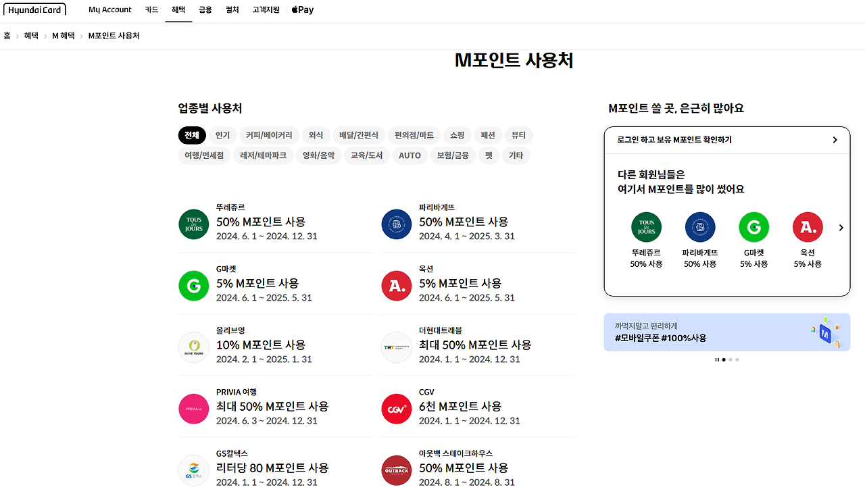Screen dimensions: 865x504
Task: Go to 혜택 in breadcrumb
Action: [31, 36]
